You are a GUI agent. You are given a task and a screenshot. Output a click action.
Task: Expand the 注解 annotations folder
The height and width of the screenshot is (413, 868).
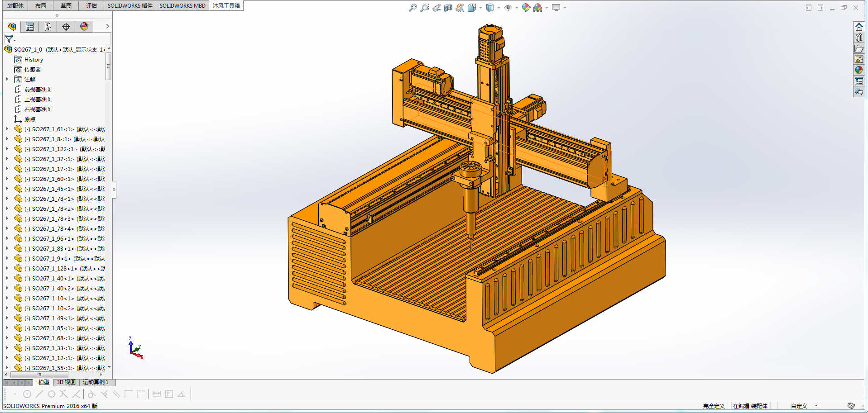(7, 79)
